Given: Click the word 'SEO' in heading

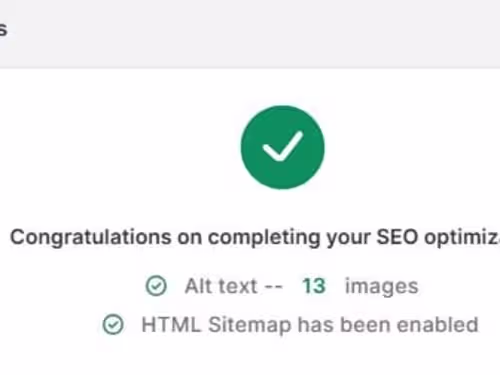Looking at the screenshot, I should tap(397, 237).
